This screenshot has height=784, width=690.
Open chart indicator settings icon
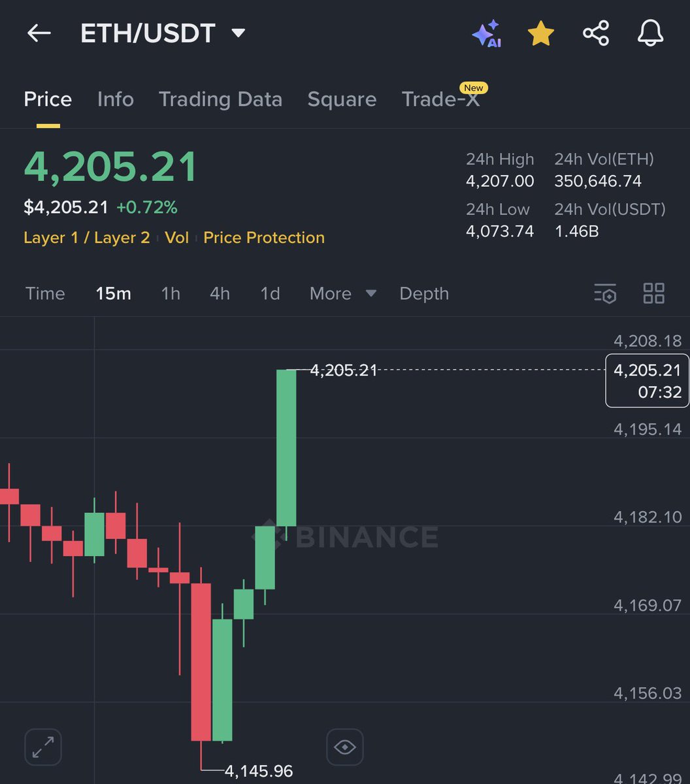[x=605, y=294]
